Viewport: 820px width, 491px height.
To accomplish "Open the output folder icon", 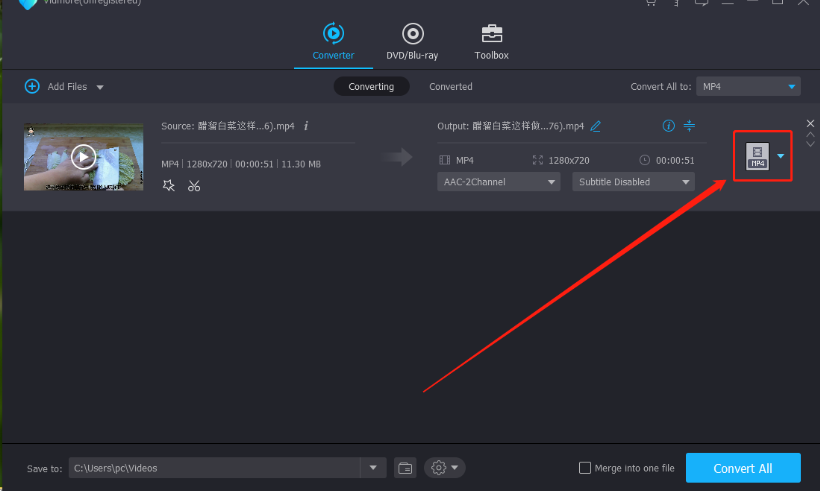I will click(x=405, y=467).
